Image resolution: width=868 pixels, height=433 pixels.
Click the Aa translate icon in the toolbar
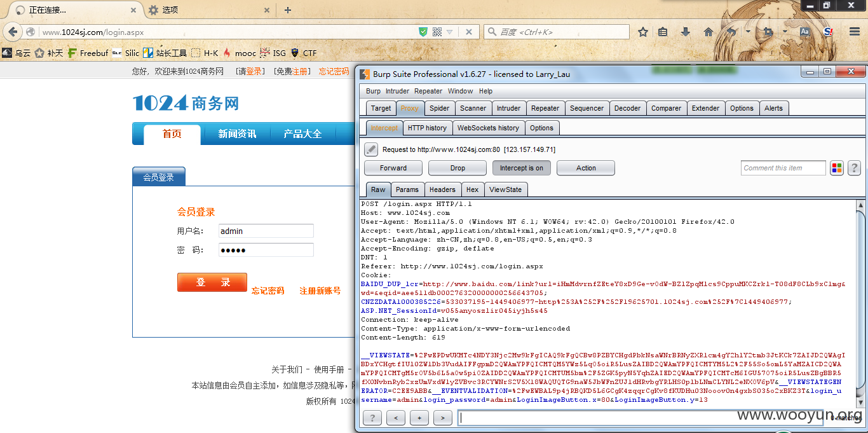pos(804,32)
